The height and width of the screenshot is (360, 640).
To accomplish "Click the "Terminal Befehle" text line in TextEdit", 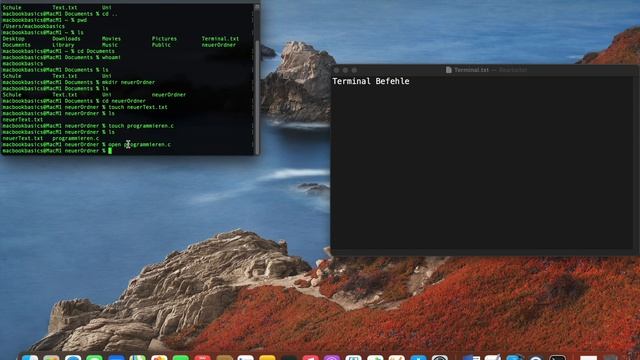I will point(371,81).
